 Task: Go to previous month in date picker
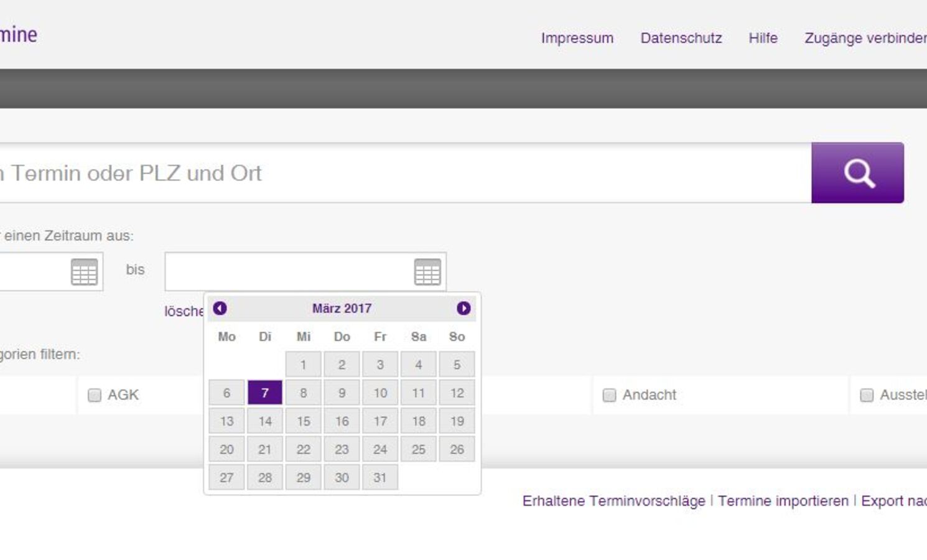click(x=220, y=309)
